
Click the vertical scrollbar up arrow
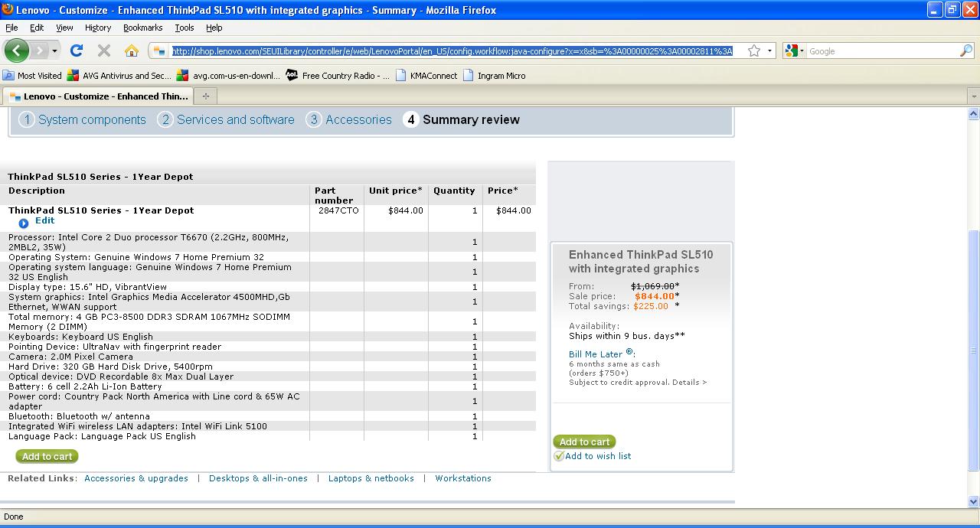(973, 114)
